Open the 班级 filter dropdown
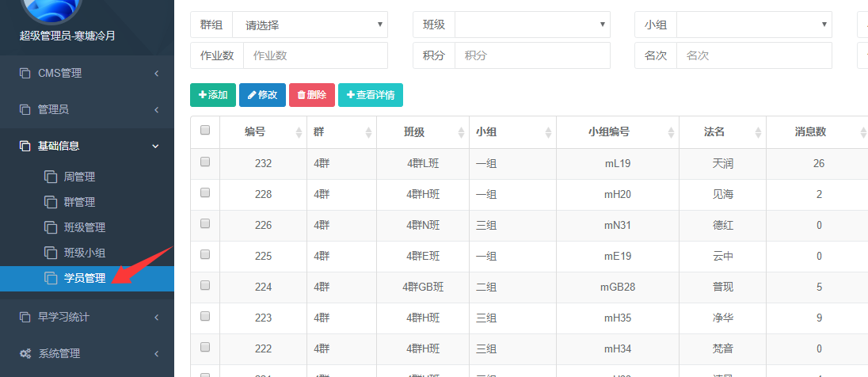The height and width of the screenshot is (377, 868). 532,25
